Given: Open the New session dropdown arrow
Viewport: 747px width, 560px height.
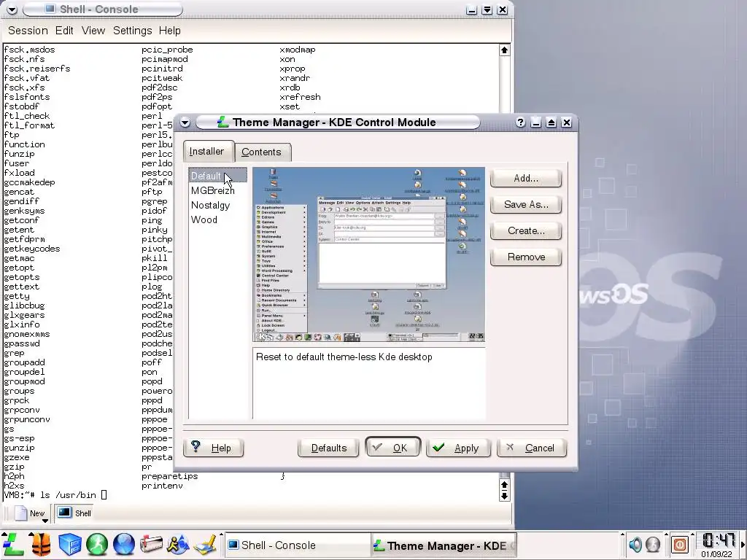Looking at the screenshot, I should [45, 521].
